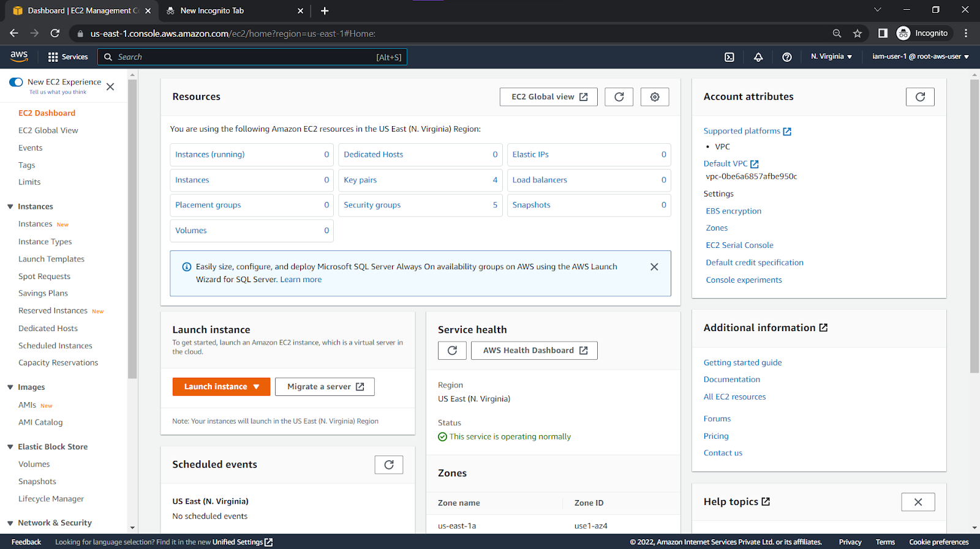The height and width of the screenshot is (549, 980).
Task: Open the help question mark menu
Action: [787, 57]
